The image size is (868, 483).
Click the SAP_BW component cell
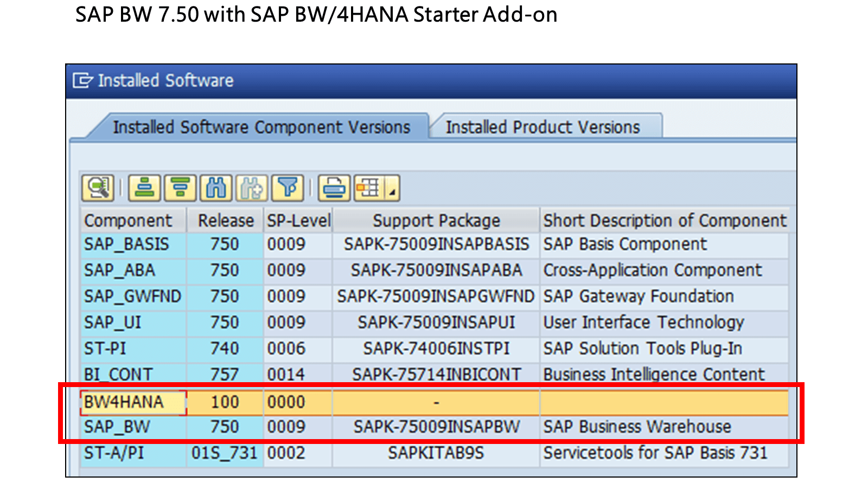(x=133, y=427)
